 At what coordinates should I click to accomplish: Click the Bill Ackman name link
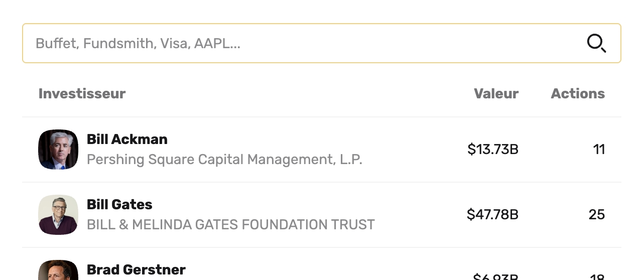127,139
